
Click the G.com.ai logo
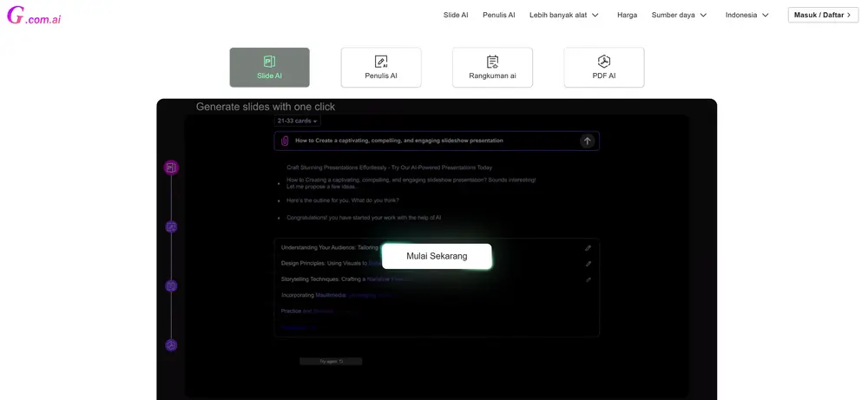point(34,16)
